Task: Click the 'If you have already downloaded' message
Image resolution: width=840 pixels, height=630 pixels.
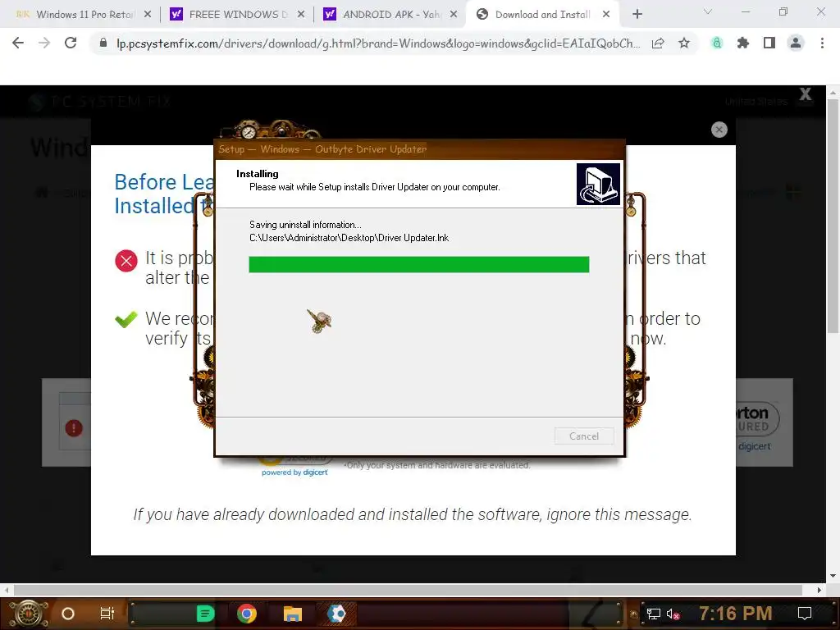Action: [x=413, y=514]
